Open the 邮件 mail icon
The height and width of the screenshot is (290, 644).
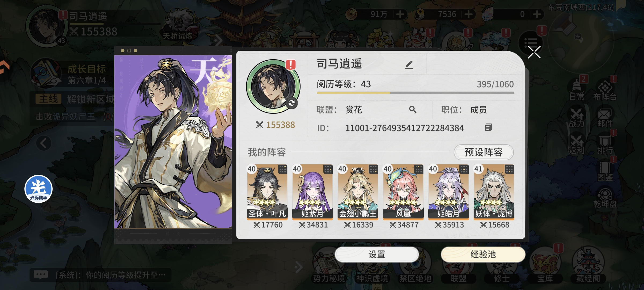[x=605, y=118]
